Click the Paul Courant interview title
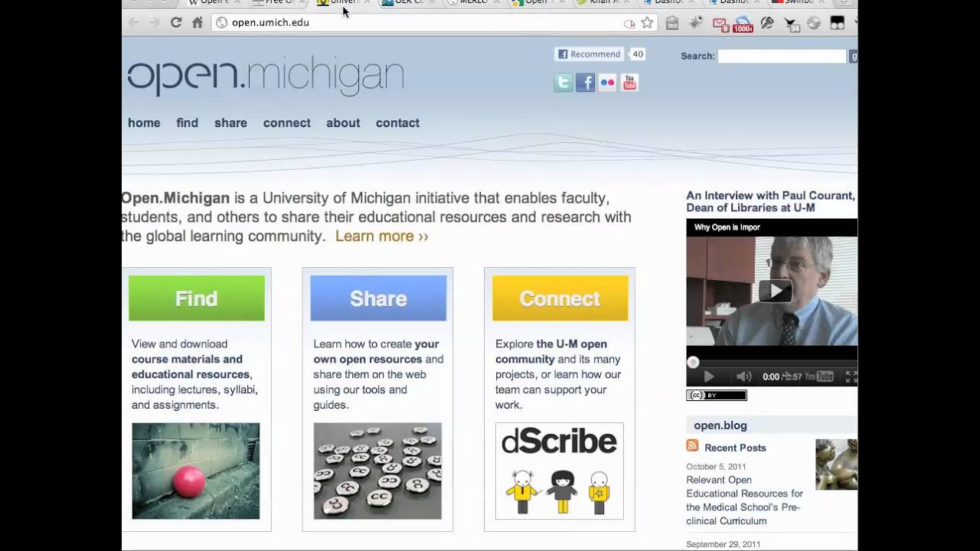Screen dimensions: 980x551 [770, 201]
